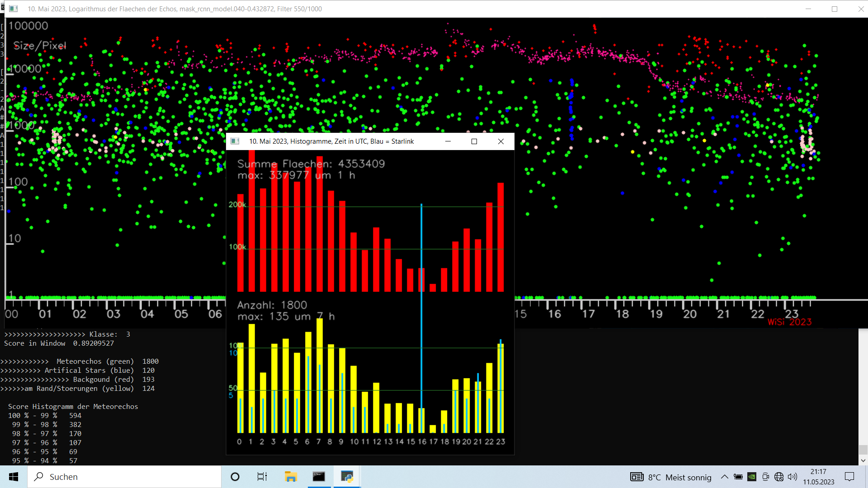
Task: Click the 'Anzahl: 1800' text
Action: pyautogui.click(x=272, y=305)
